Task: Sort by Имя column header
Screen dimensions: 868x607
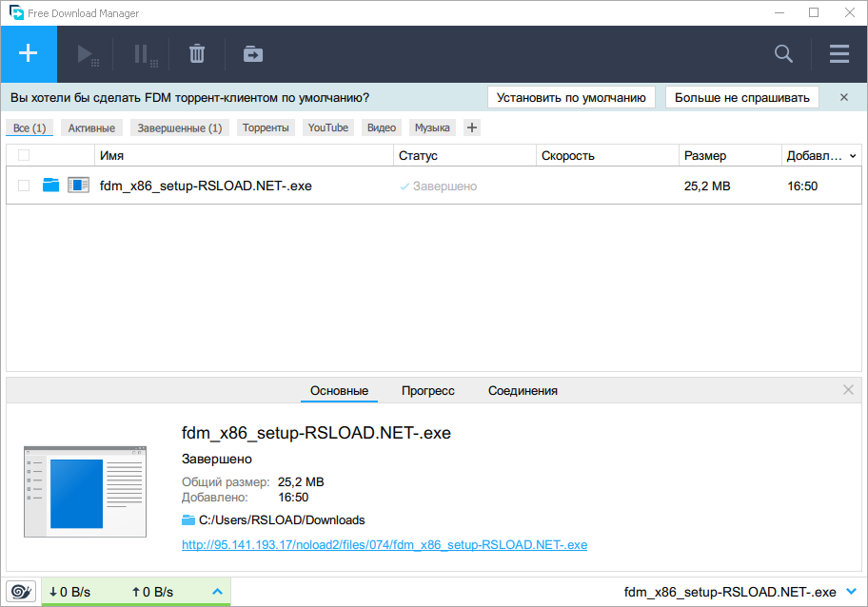Action: [x=244, y=155]
